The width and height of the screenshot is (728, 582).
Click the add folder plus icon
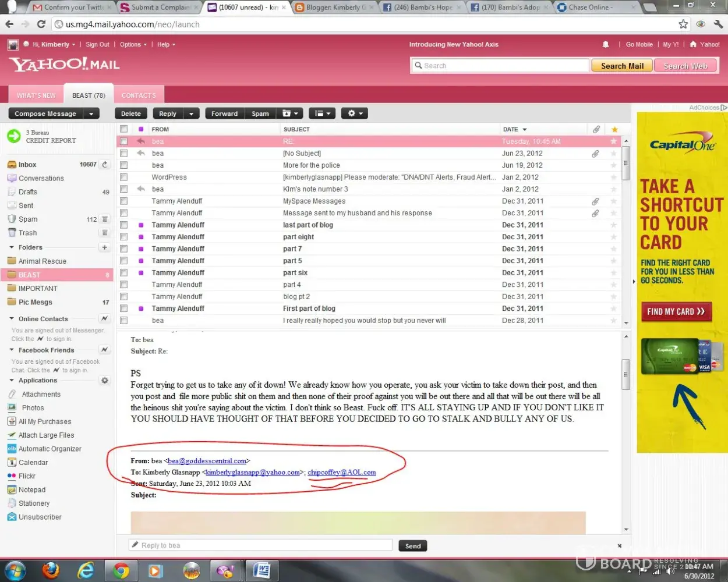[105, 247]
